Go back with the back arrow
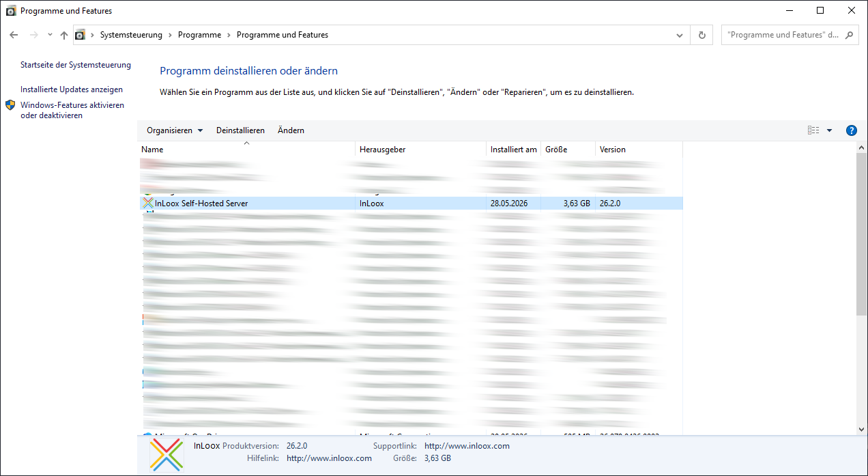Viewport: 868px width, 476px height. [x=14, y=35]
